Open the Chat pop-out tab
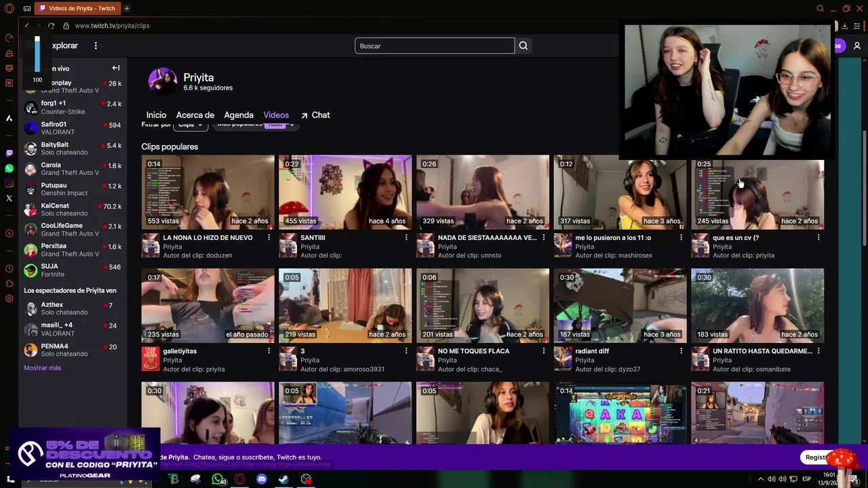Image resolution: width=868 pixels, height=488 pixels. (x=315, y=115)
